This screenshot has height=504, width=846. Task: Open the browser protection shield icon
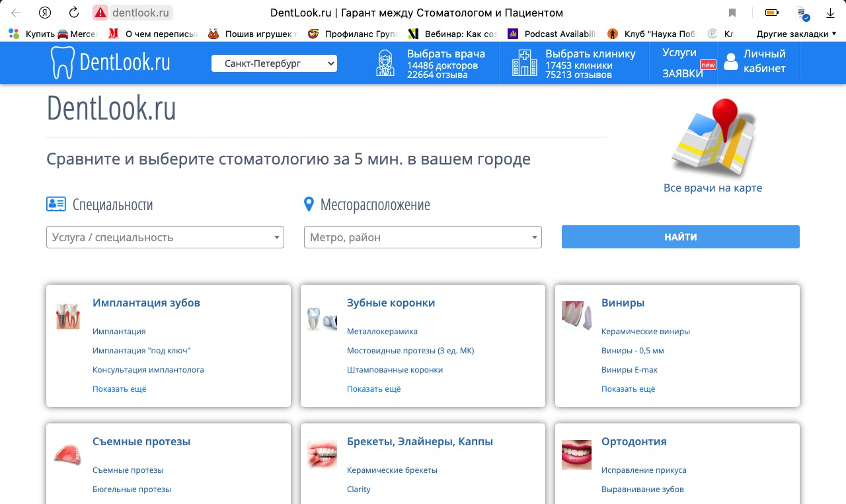click(803, 13)
